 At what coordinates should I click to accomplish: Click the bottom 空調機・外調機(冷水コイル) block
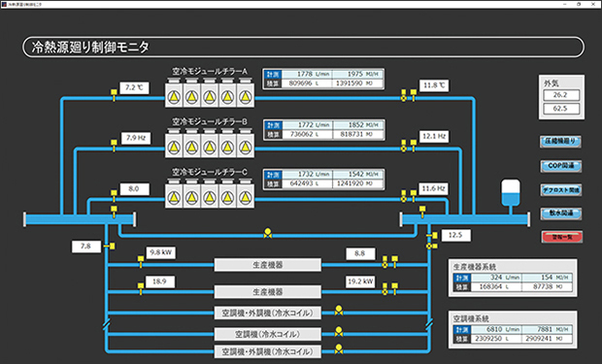[268, 351]
